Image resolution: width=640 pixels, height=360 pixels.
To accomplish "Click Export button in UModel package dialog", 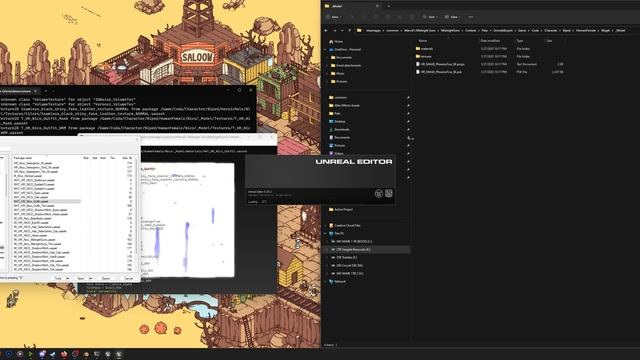I will (106, 278).
